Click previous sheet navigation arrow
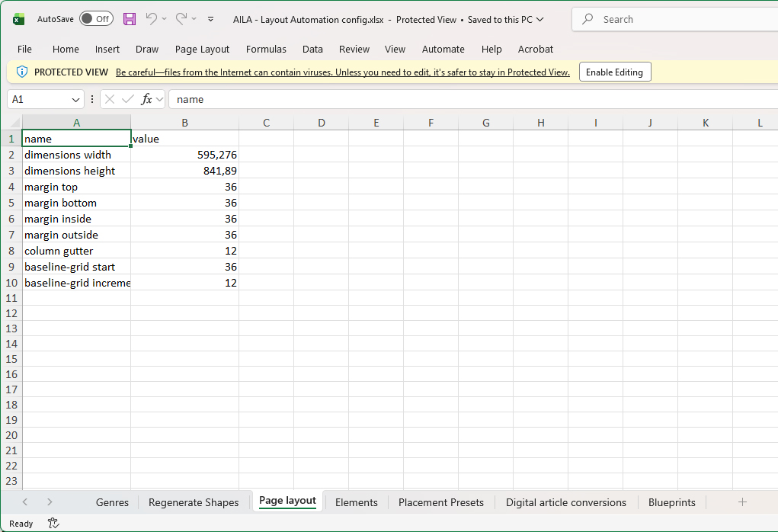This screenshot has height=532, width=778. click(25, 502)
